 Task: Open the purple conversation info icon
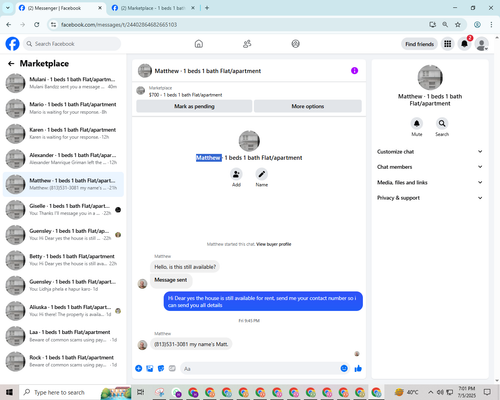[354, 71]
